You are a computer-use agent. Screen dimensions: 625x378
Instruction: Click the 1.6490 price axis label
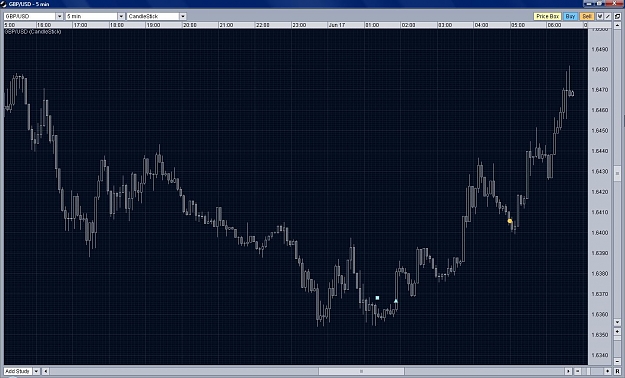point(600,49)
